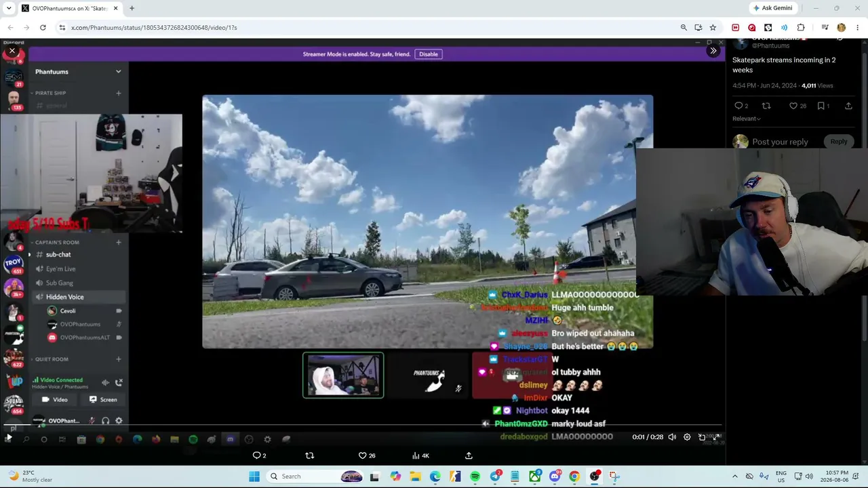Viewport: 868px width, 488px height.
Task: Open Telegram from the taskbar
Action: (496, 476)
